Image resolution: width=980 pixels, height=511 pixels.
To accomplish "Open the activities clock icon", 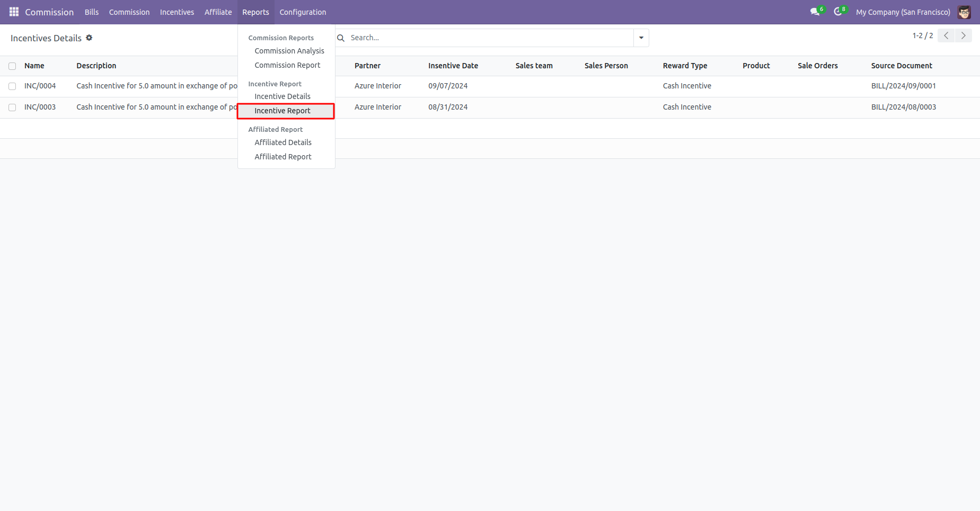I will click(x=838, y=12).
